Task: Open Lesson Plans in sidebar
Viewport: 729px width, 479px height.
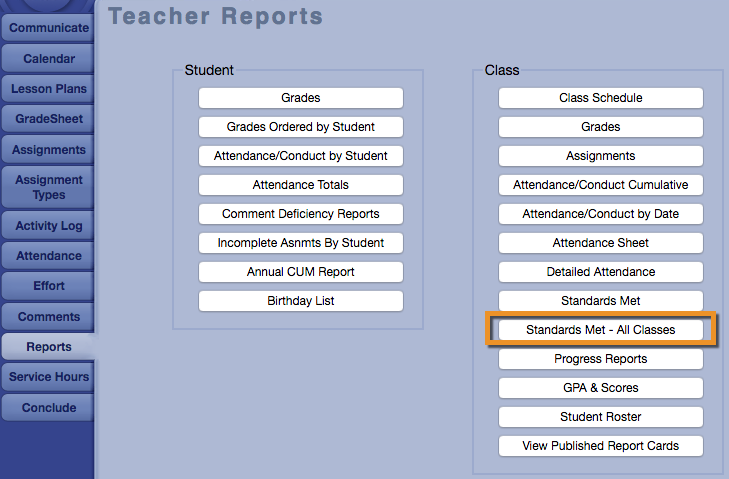Action: pyautogui.click(x=48, y=89)
